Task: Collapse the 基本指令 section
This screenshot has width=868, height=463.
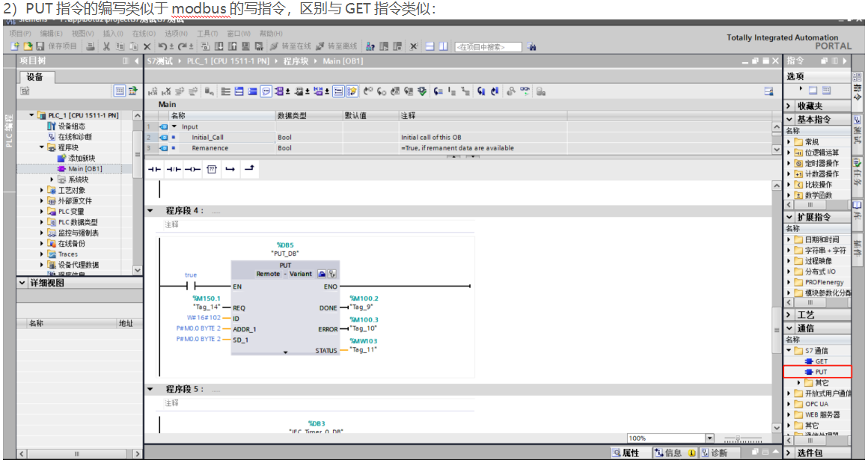Action: pyautogui.click(x=789, y=119)
